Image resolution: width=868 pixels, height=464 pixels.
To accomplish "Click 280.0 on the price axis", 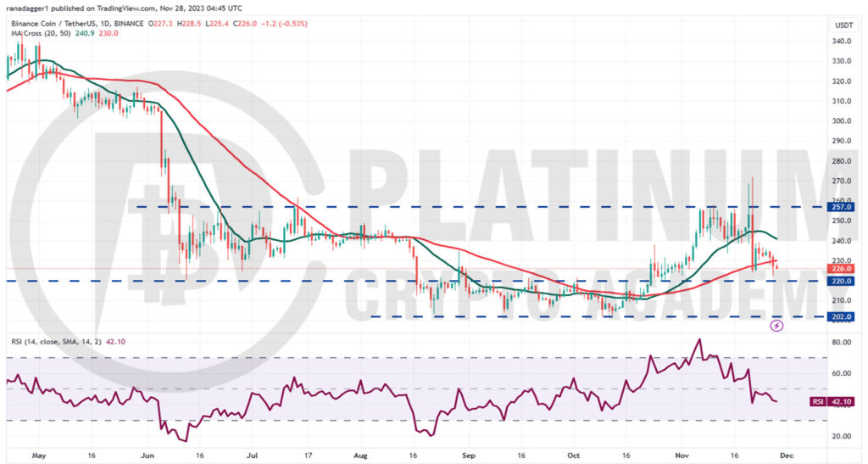I will [x=842, y=161].
